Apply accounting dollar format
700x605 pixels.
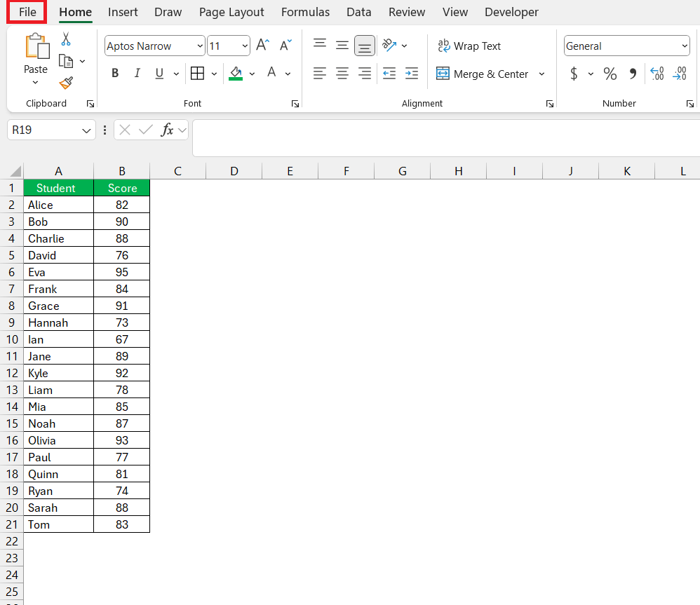point(574,73)
